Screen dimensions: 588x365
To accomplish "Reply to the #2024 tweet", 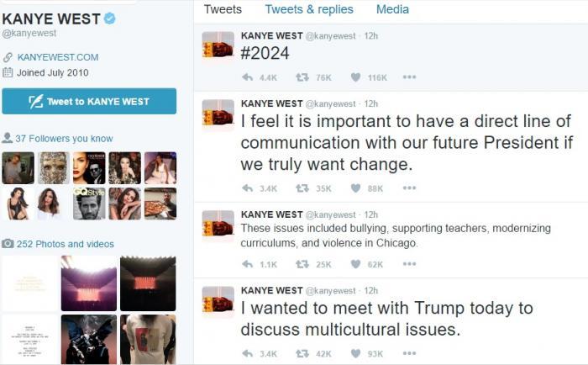I will [248, 77].
